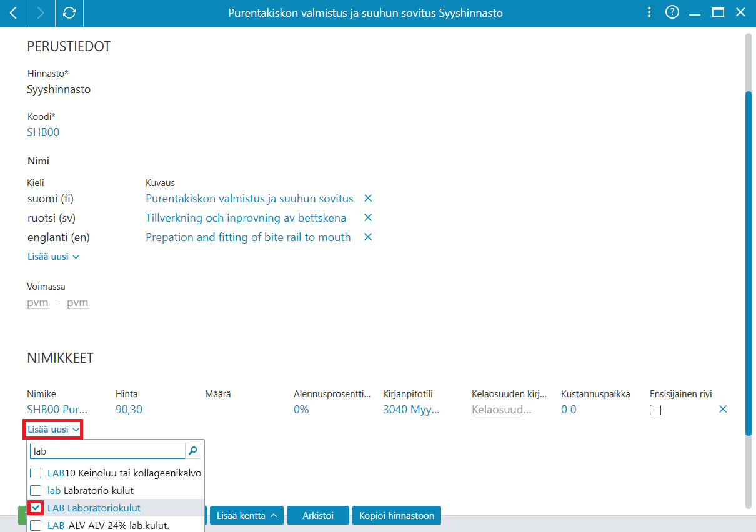The image size is (756, 532).
Task: Click the SHB00 code link
Action: (x=43, y=132)
